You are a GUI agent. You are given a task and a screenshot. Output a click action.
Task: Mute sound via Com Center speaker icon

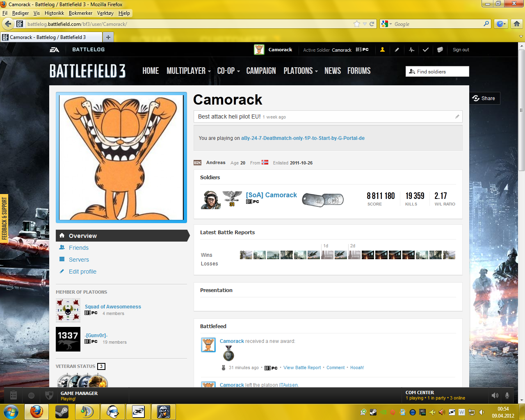[495, 395]
